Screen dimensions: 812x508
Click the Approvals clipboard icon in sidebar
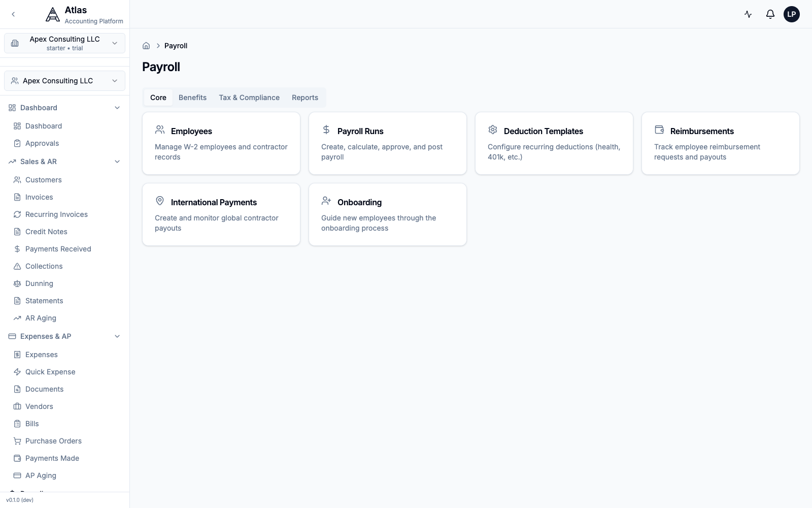point(17,143)
